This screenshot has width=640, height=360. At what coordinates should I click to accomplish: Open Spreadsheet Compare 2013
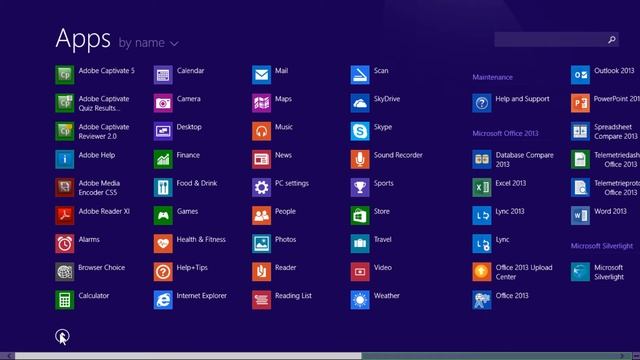click(x=604, y=131)
